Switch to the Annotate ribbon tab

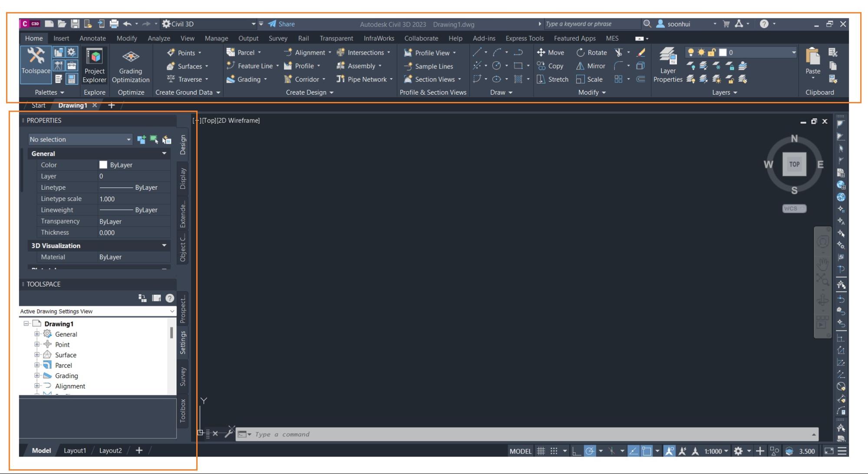click(x=92, y=38)
